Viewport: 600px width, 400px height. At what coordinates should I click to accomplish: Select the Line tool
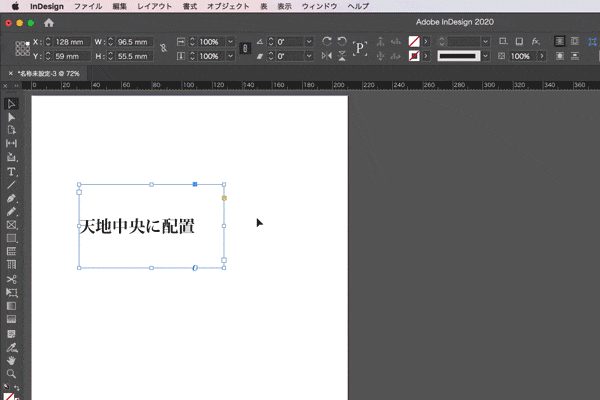tap(11, 185)
